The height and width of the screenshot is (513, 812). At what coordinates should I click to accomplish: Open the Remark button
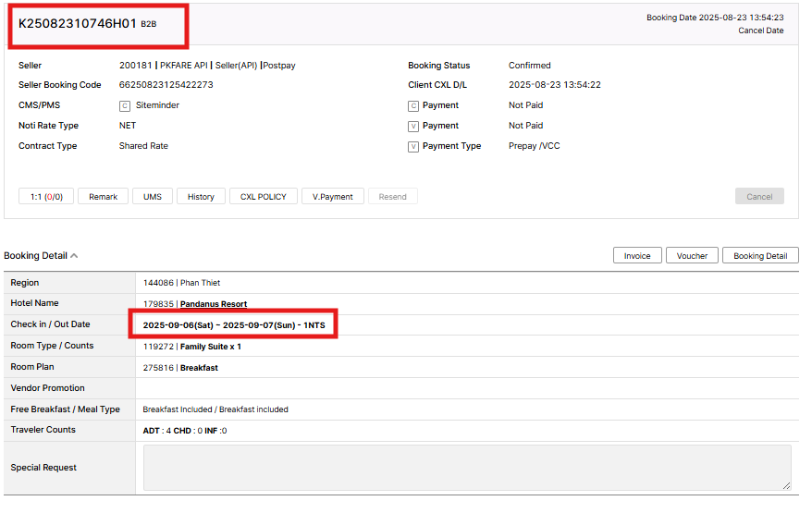coord(103,197)
